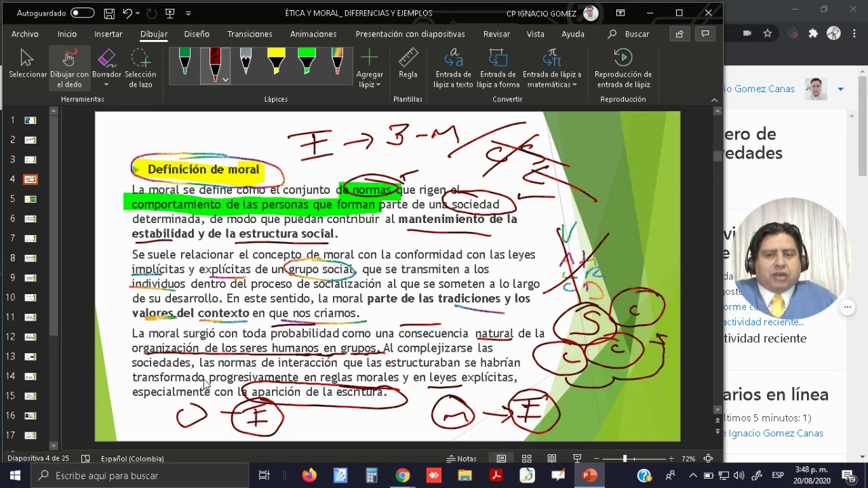Screen dimensions: 868x488
Task: Open the red pen options dropdown
Action: pyautogui.click(x=225, y=79)
